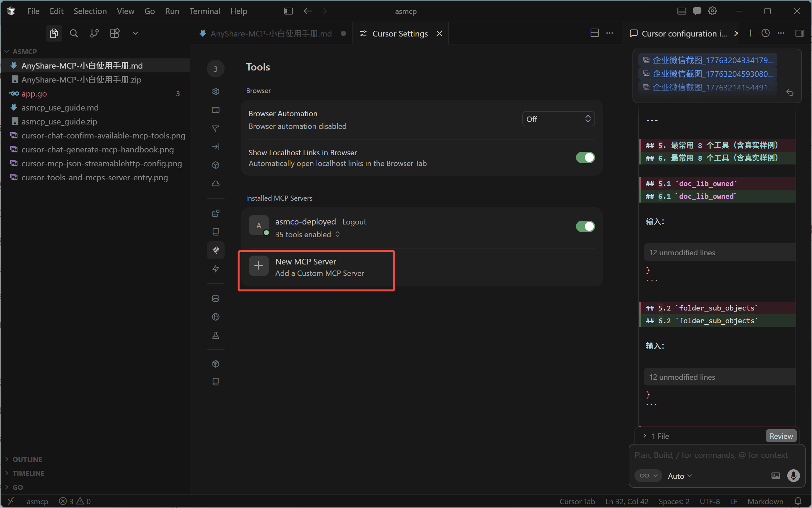
Task: Open Spaces: 2 indentation setting
Action: tap(674, 501)
